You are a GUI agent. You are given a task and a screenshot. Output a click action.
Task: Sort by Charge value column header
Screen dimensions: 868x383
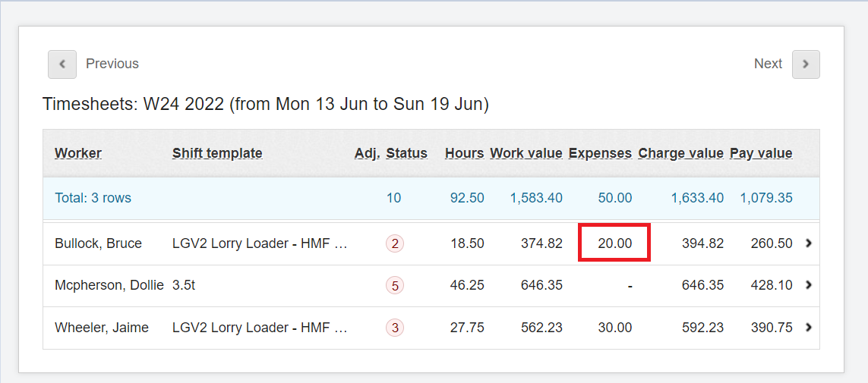coord(680,153)
